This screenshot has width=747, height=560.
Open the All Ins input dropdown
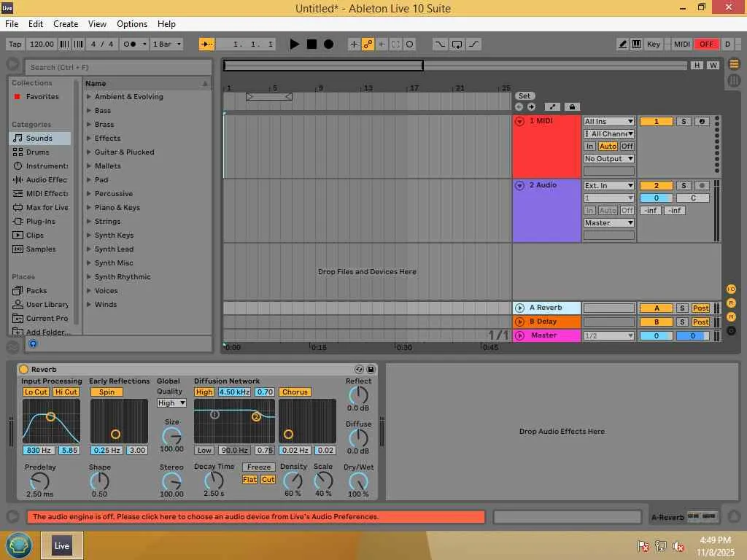pos(609,122)
